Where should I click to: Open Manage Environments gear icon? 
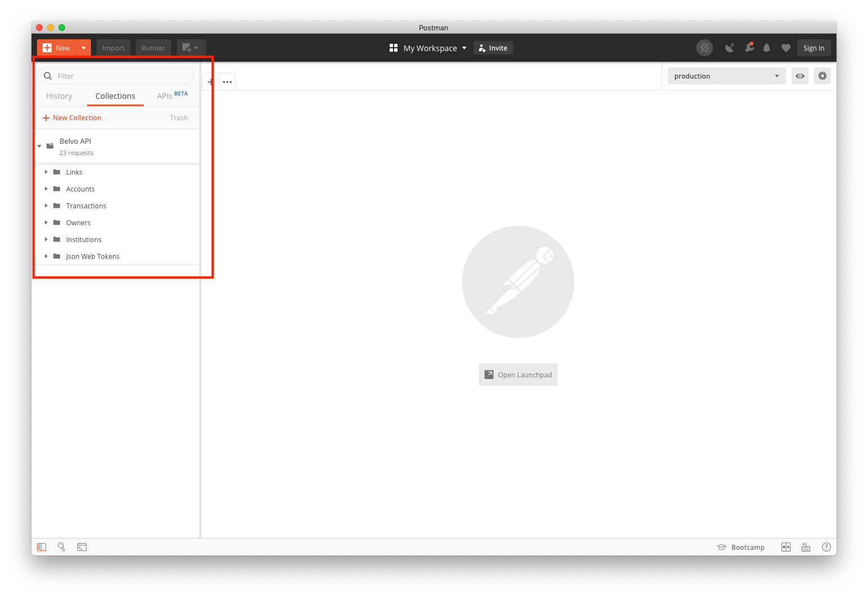(823, 76)
